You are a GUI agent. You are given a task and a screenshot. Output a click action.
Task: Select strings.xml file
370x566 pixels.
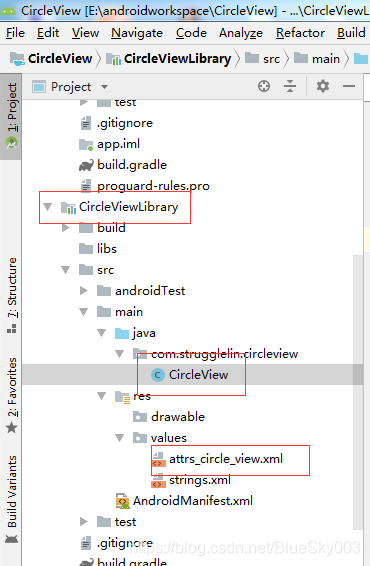click(200, 480)
